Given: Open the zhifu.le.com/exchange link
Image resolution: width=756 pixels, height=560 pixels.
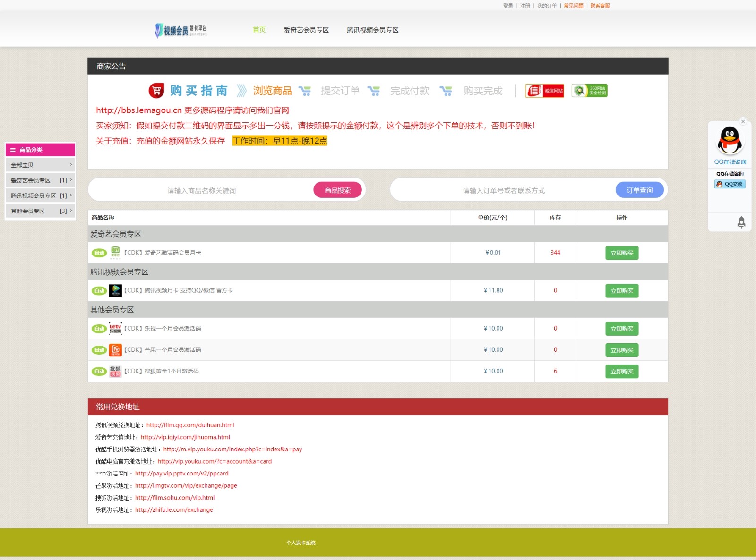Looking at the screenshot, I should pos(174,510).
